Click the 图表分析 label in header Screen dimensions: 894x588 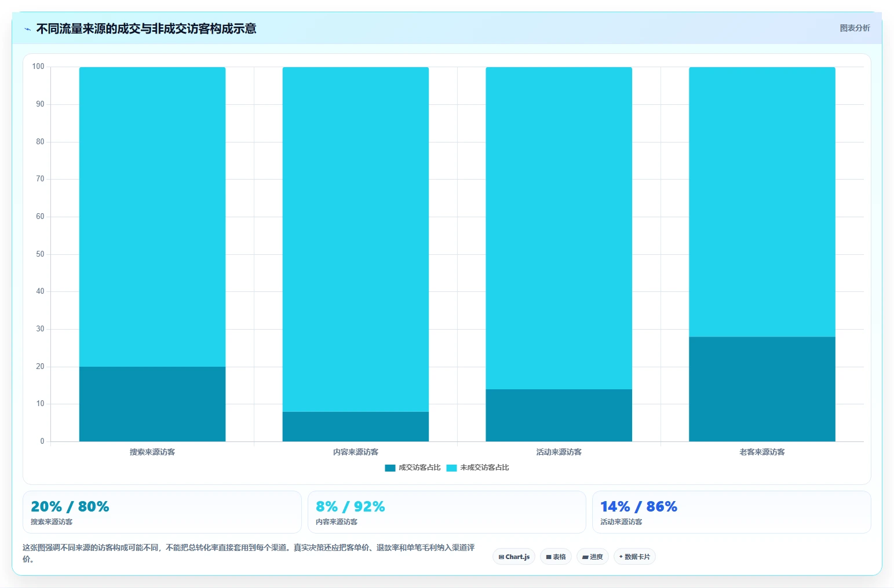(855, 28)
